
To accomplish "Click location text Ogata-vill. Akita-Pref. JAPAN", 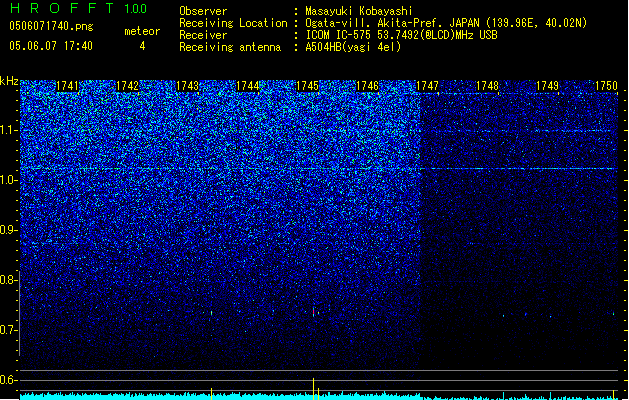I will coord(392,23).
